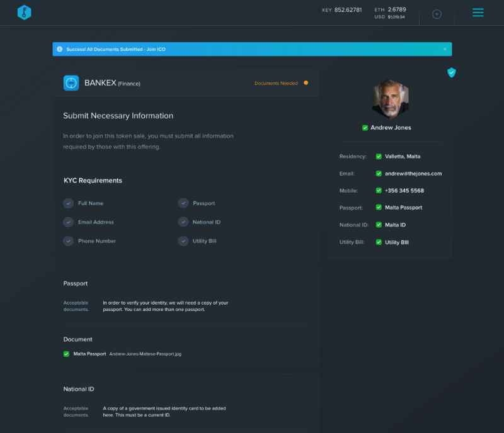Click the Document subheading
504x433 pixels.
click(x=77, y=339)
